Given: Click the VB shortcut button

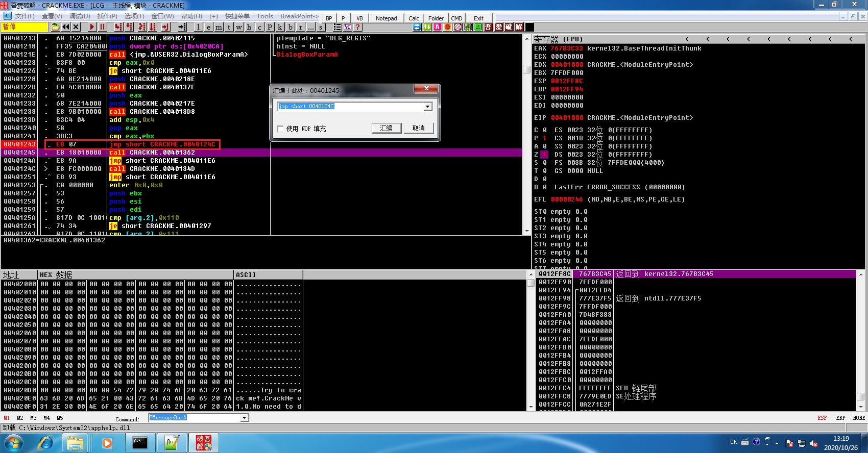Looking at the screenshot, I should (x=359, y=18).
